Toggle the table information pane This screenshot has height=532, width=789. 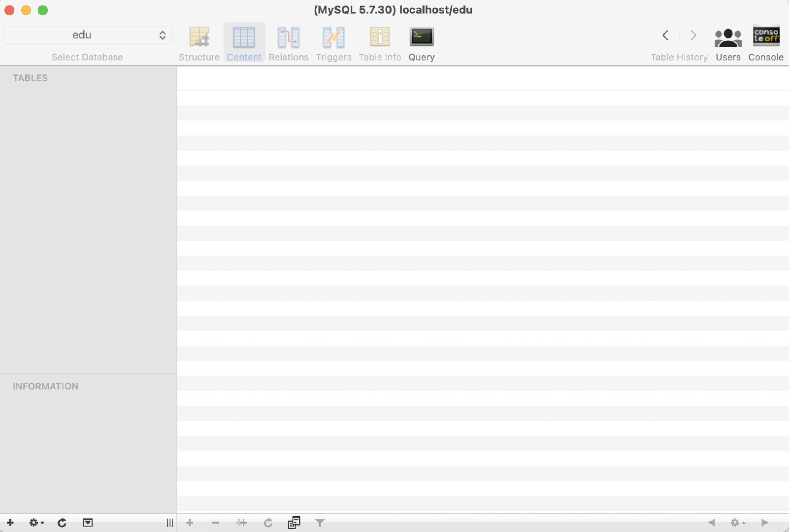pyautogui.click(x=88, y=523)
